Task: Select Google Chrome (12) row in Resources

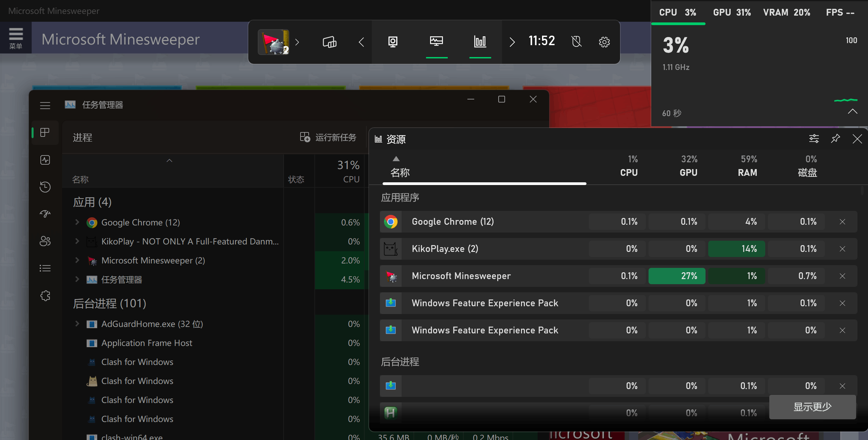Action: pyautogui.click(x=618, y=222)
